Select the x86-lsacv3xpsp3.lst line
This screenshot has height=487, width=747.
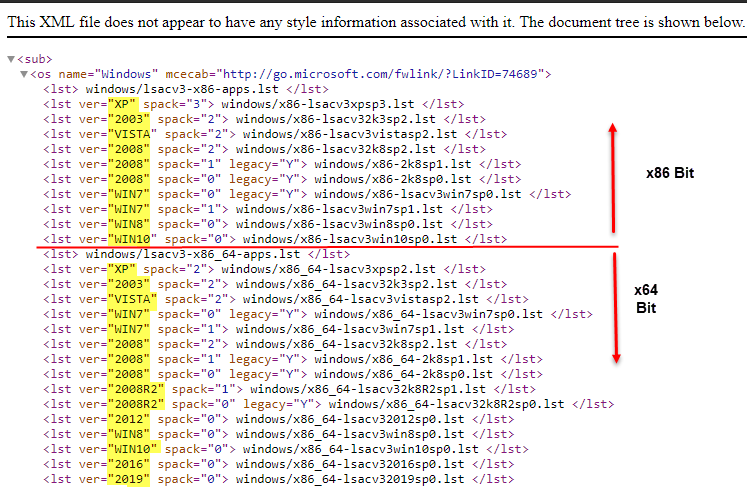(x=253, y=104)
